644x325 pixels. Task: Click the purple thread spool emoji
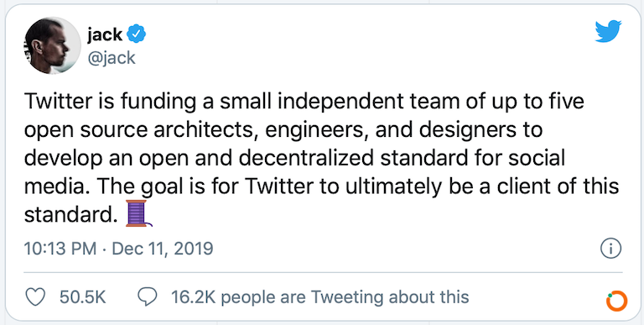point(138,213)
